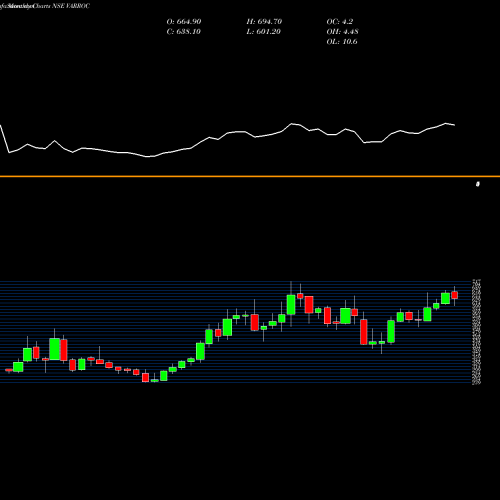Select the high price text H: 694.70
Screen dimensions: 500x500
264,22
